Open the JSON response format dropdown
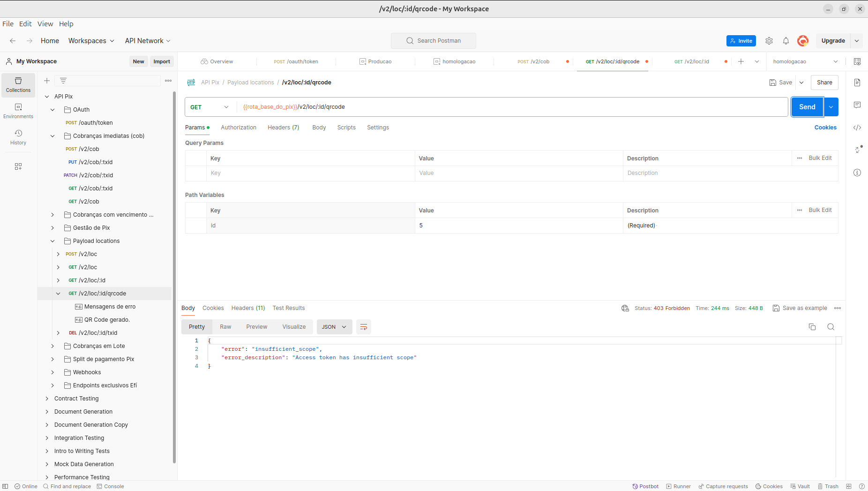868x491 pixels. [x=334, y=327]
